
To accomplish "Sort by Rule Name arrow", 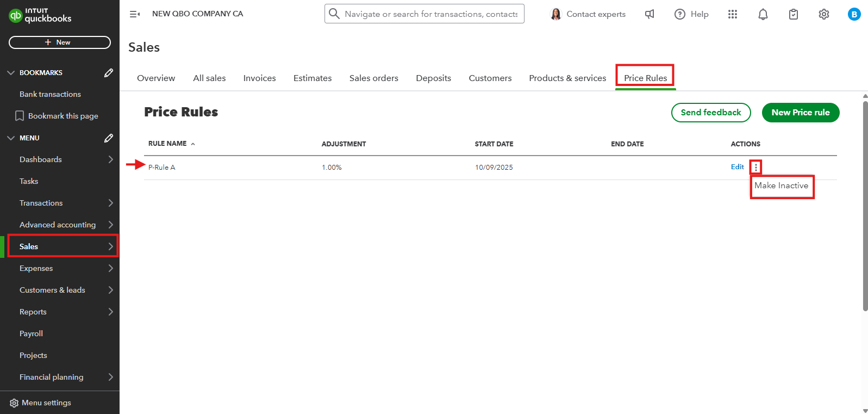I will pyautogui.click(x=193, y=144).
